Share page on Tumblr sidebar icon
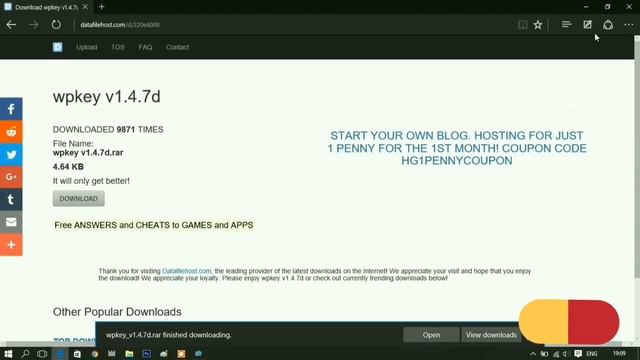Image resolution: width=640 pixels, height=360 pixels. [11, 199]
